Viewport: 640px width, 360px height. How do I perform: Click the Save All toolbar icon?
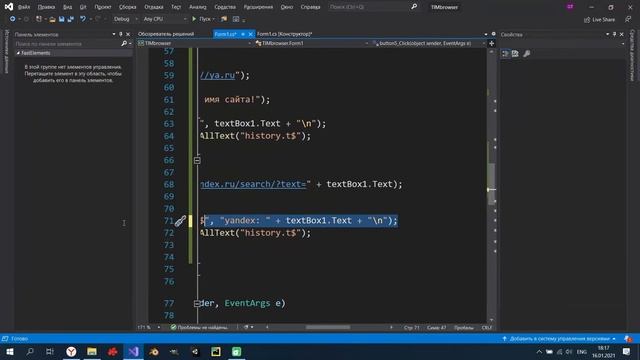(x=71, y=19)
